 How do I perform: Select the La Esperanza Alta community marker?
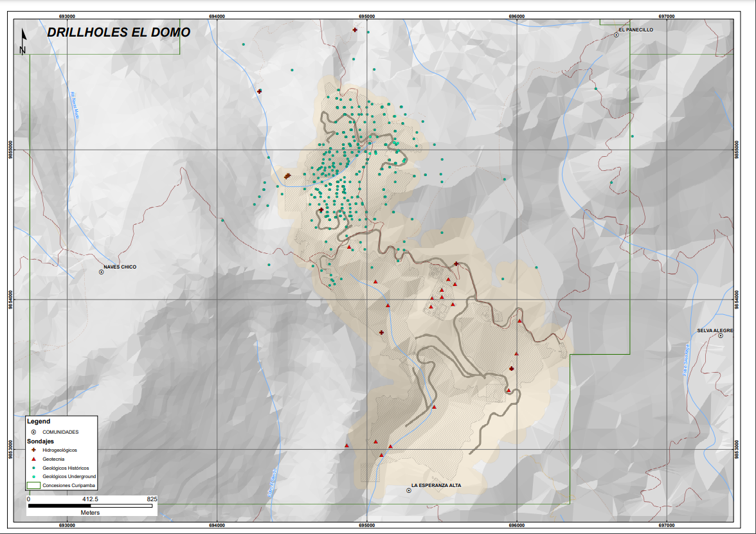[x=409, y=490]
